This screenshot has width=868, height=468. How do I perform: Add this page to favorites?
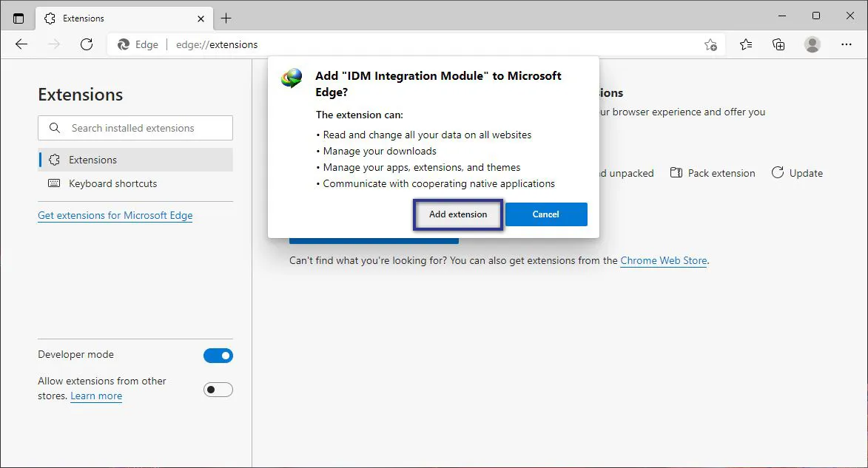(x=710, y=45)
